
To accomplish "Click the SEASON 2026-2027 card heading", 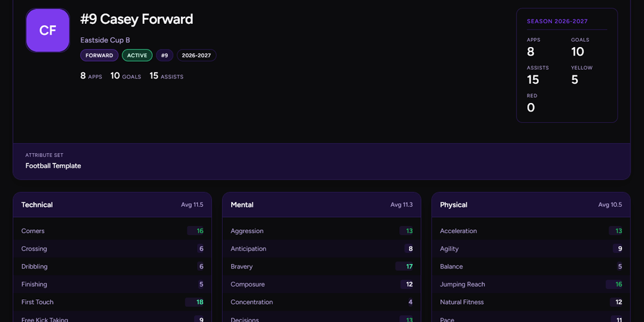I will point(557,21).
